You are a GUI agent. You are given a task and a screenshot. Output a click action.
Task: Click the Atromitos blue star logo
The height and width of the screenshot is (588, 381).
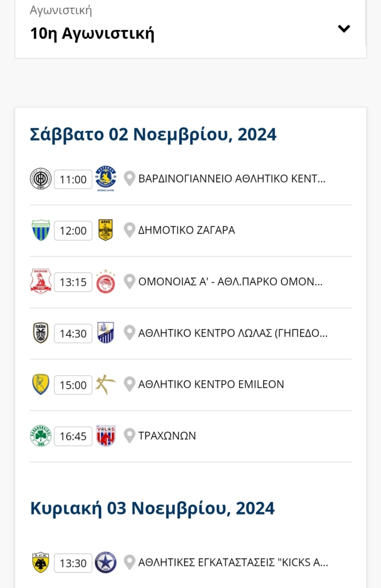pos(106,563)
